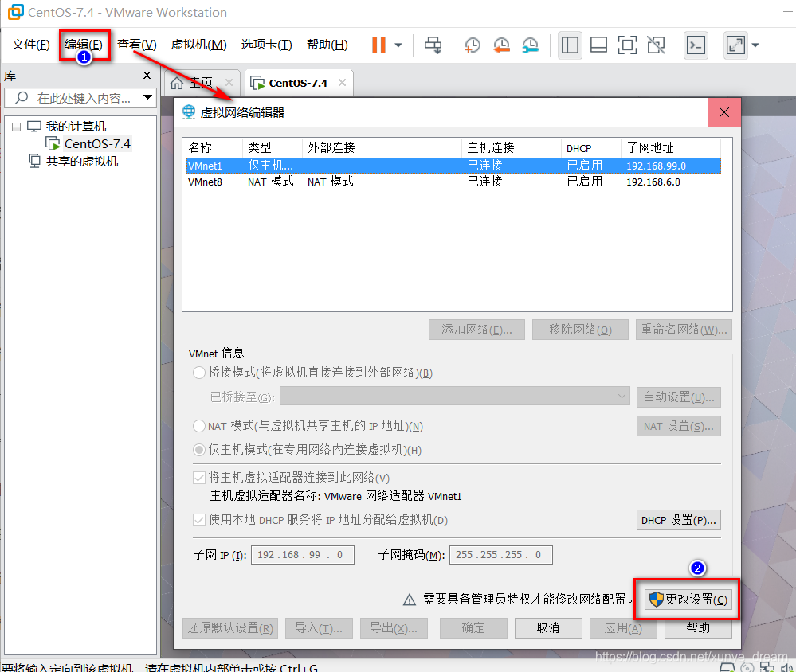Click the 子网掩码 input field
The image size is (796, 672).
point(501,555)
